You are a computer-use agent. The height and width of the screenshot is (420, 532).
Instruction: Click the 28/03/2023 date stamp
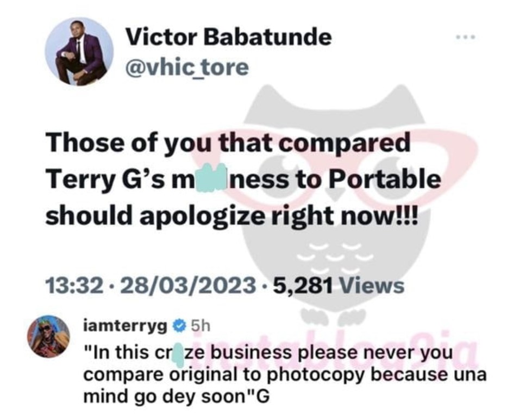tap(188, 286)
